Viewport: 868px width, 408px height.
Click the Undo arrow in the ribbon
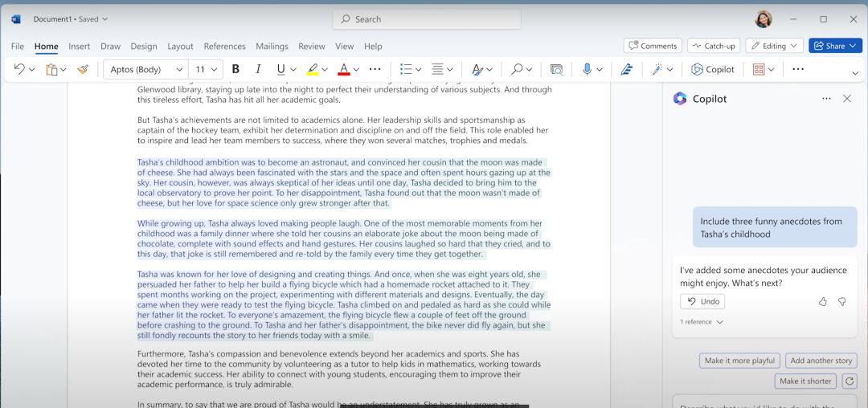[19, 69]
